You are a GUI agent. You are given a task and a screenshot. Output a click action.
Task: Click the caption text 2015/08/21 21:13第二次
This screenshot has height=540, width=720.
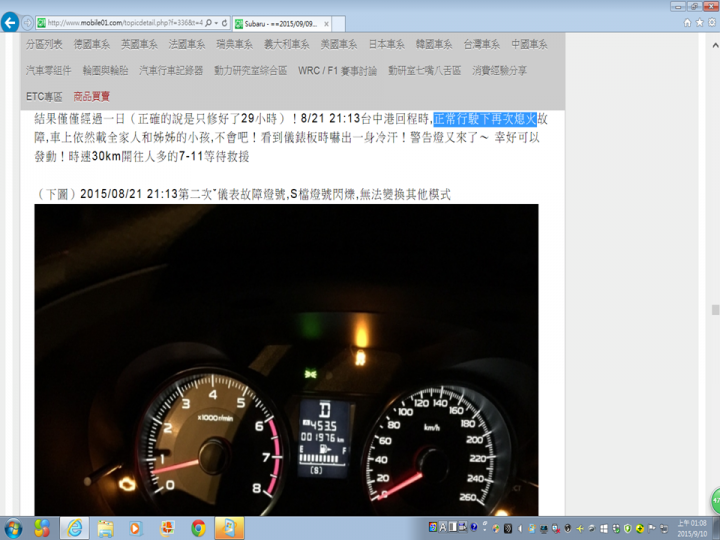pos(146,194)
